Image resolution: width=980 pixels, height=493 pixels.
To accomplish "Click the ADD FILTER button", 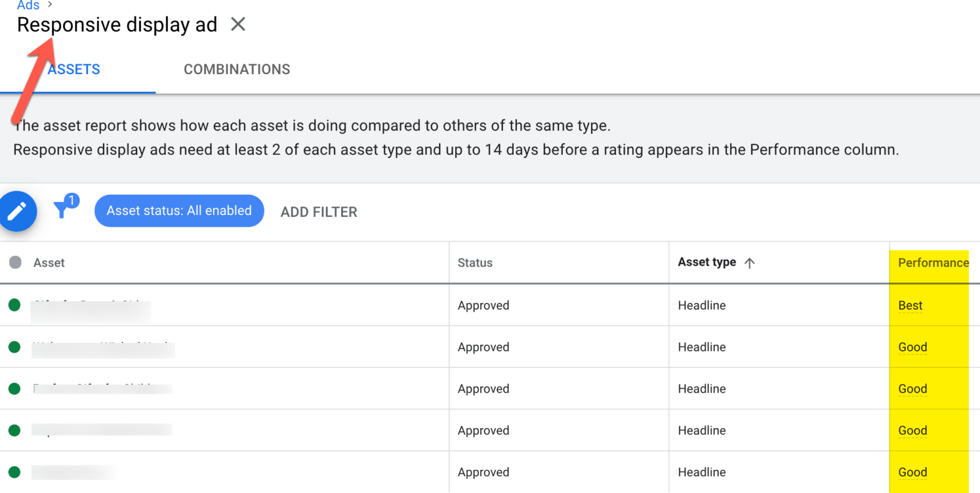I will 318,212.
